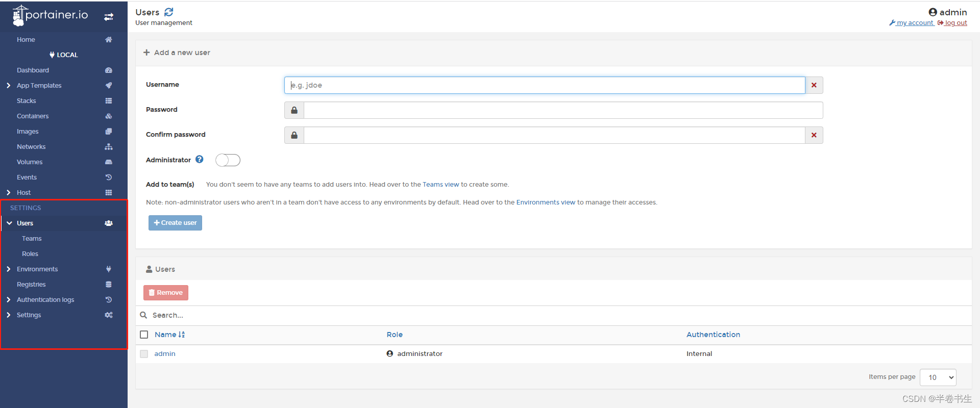Viewport: 980px width, 408px height.
Task: Click the Containers cubes icon
Action: coord(109,116)
